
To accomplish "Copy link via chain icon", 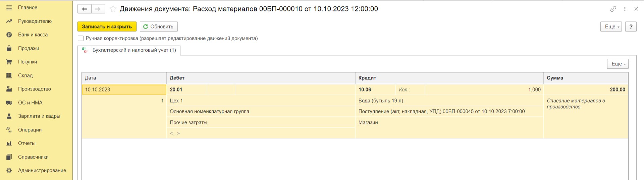I will click(613, 9).
